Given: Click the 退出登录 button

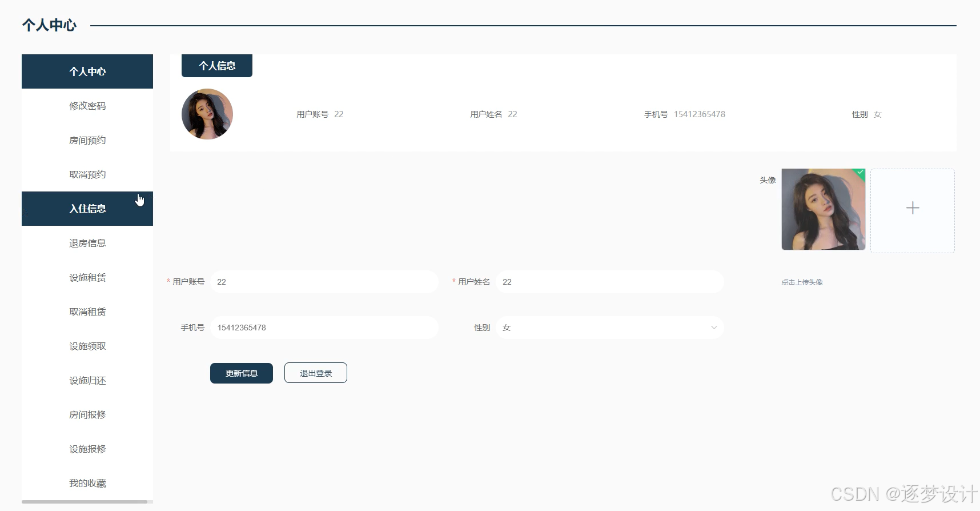Looking at the screenshot, I should pos(316,373).
